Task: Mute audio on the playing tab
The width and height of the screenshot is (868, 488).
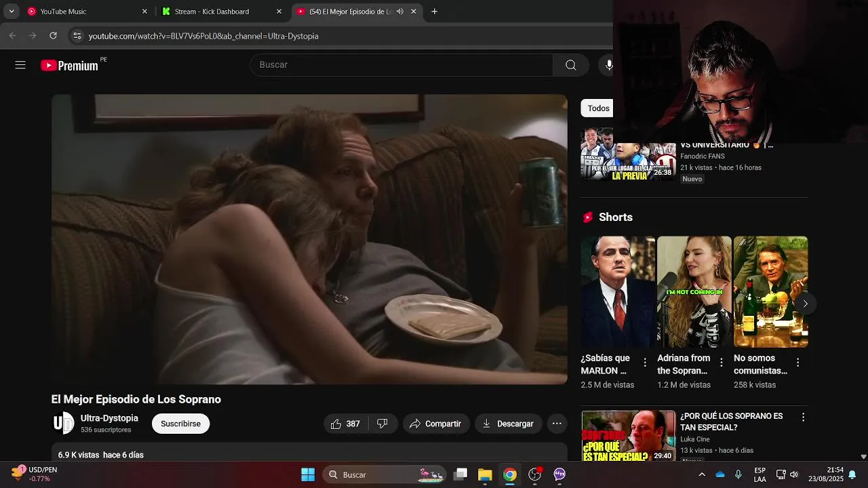Action: (400, 12)
